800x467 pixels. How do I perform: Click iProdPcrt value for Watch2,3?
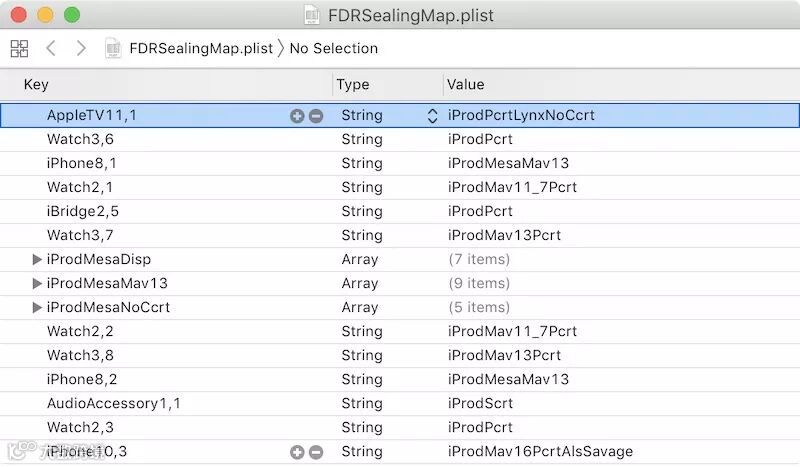point(480,427)
